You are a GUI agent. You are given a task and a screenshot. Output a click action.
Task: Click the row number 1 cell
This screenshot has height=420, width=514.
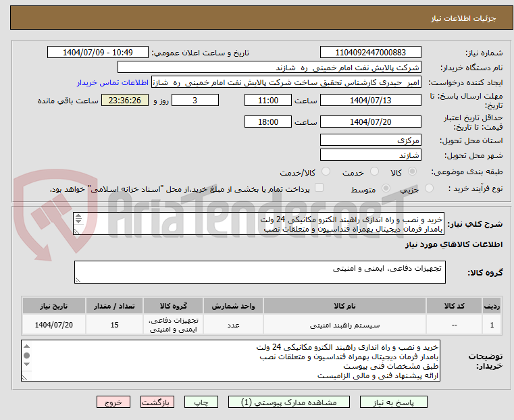[492, 325]
